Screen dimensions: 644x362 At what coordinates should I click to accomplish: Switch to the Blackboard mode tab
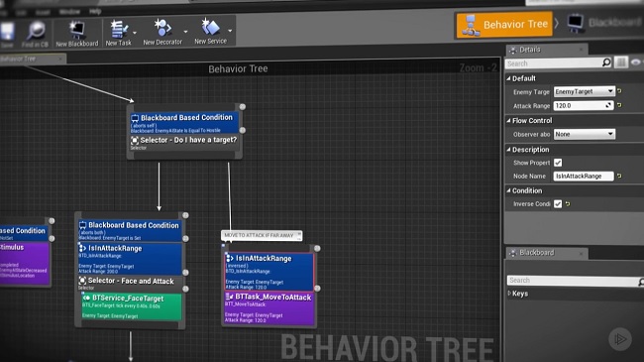click(x=604, y=23)
